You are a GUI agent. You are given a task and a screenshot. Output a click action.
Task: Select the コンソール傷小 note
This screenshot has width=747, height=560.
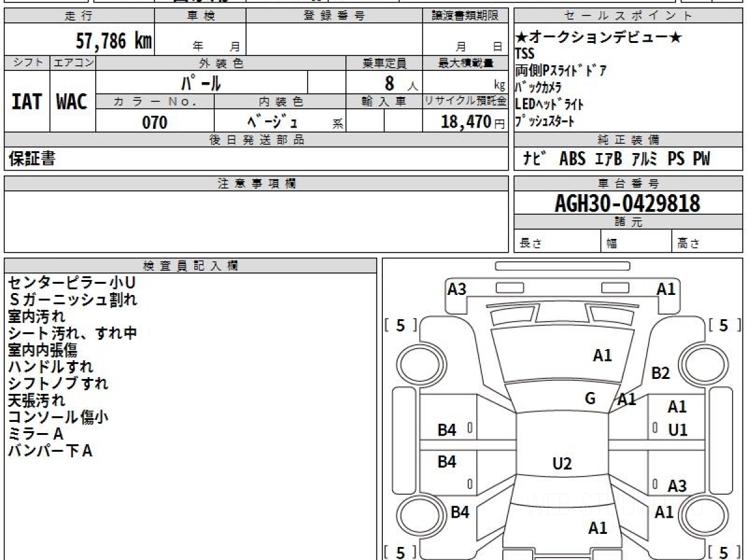pyautogui.click(x=58, y=417)
